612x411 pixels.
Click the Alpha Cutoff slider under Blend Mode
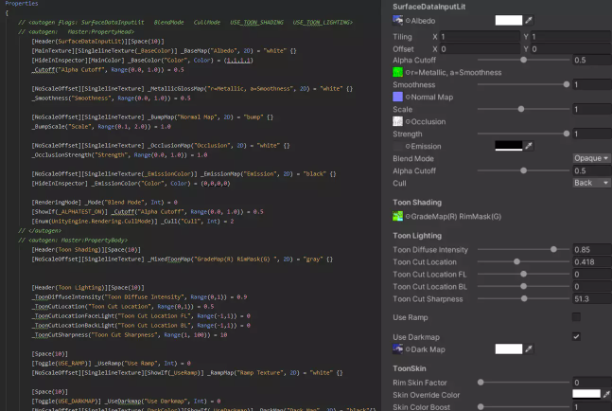pos(523,171)
